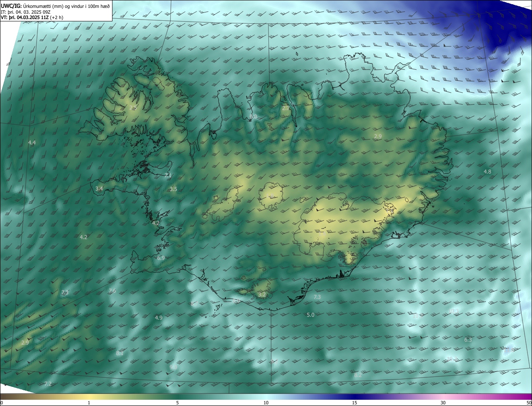Click the 5.0 value label on map
This screenshot has height=406, width=532.
(310, 315)
